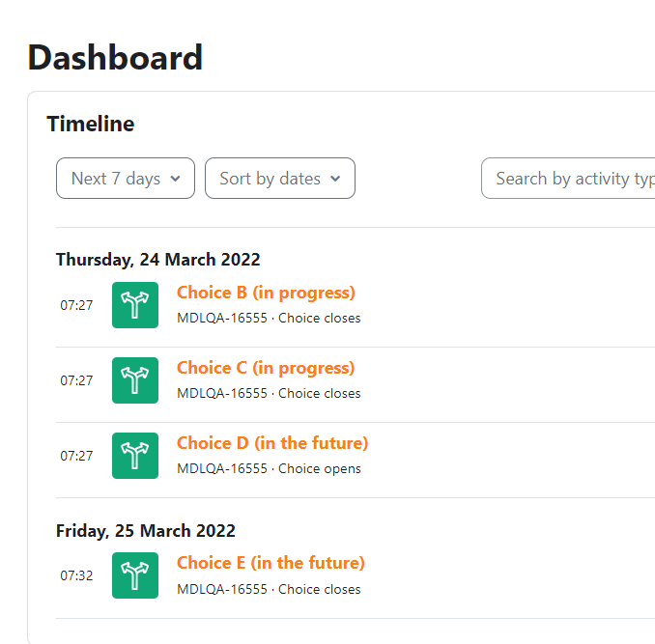Click the Choice B activity icon
The width and height of the screenshot is (655, 644).
[135, 305]
